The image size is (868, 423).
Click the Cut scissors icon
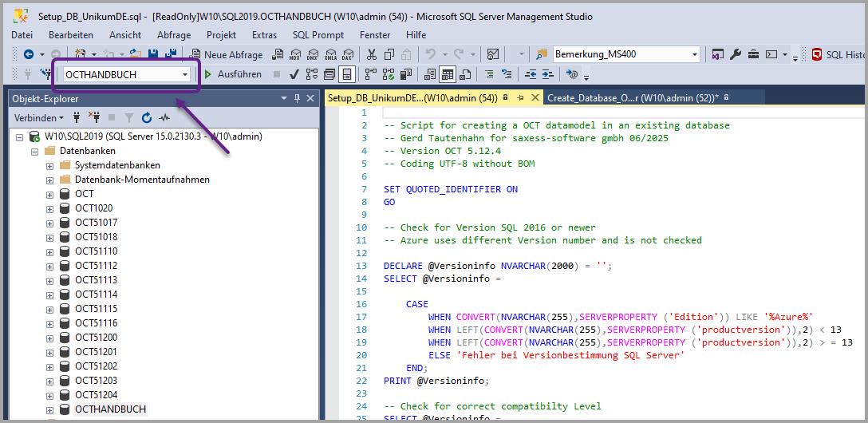(371, 54)
